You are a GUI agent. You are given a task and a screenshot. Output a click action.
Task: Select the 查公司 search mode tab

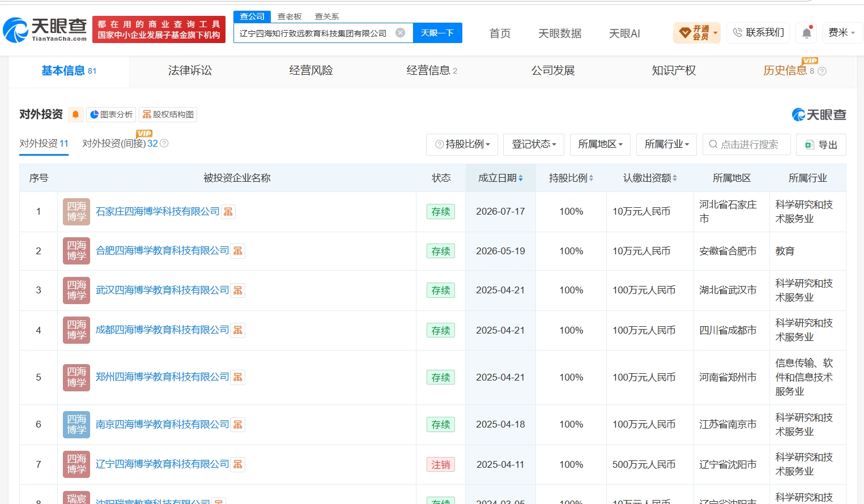click(x=252, y=16)
